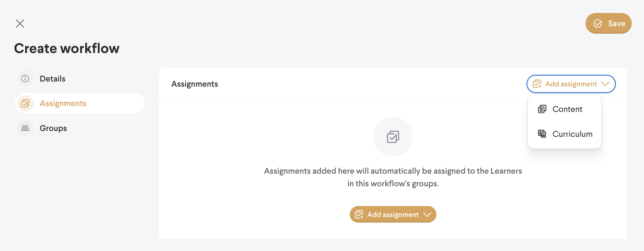This screenshot has height=251, width=644.
Task: Click the gold Add assignment button text
Action: point(393,214)
